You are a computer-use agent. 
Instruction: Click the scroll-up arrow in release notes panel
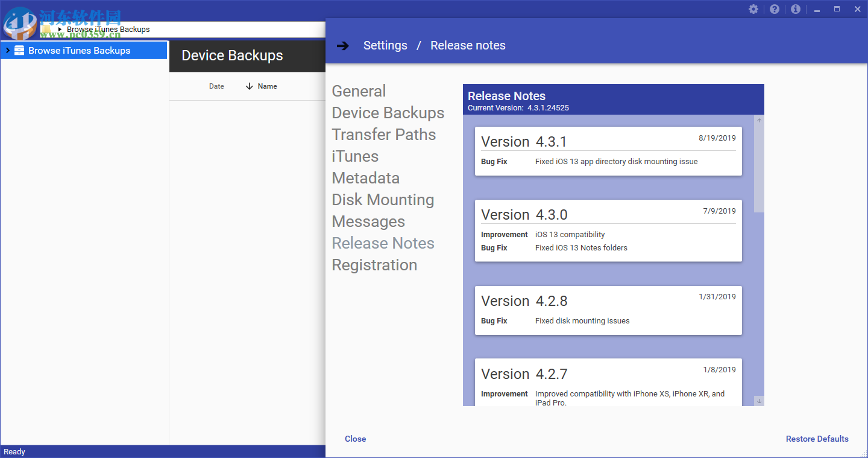pyautogui.click(x=759, y=119)
